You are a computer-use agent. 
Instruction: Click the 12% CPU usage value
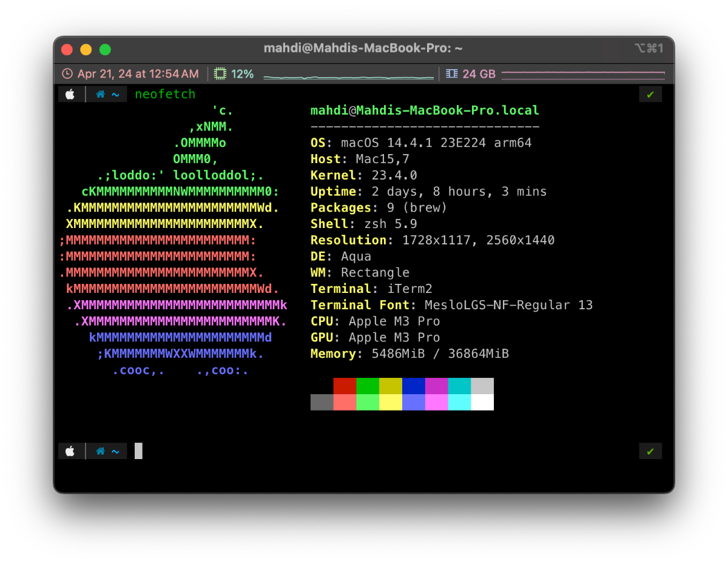[243, 74]
